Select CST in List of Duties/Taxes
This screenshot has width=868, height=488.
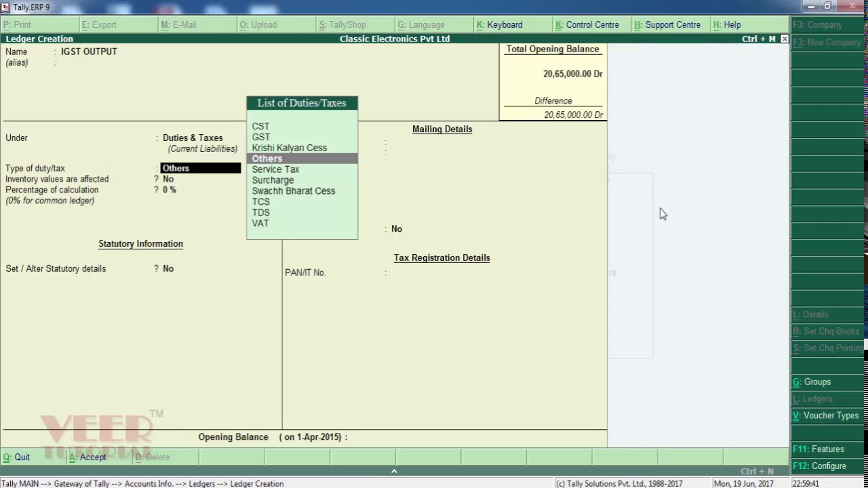[302, 126]
